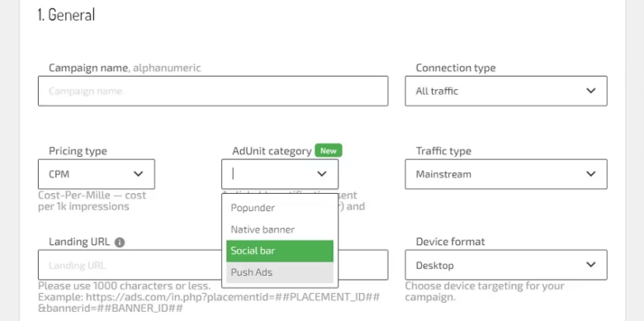Image resolution: width=644 pixels, height=321 pixels.
Task: Click the green New badge
Action: pos(328,151)
